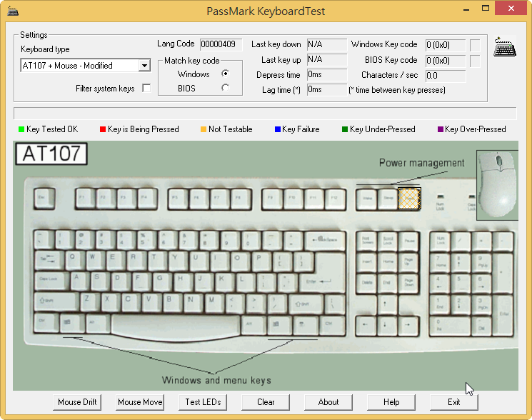The image size is (532, 420).
Task: Click the F1 key on keyboard image
Action: pos(85,198)
